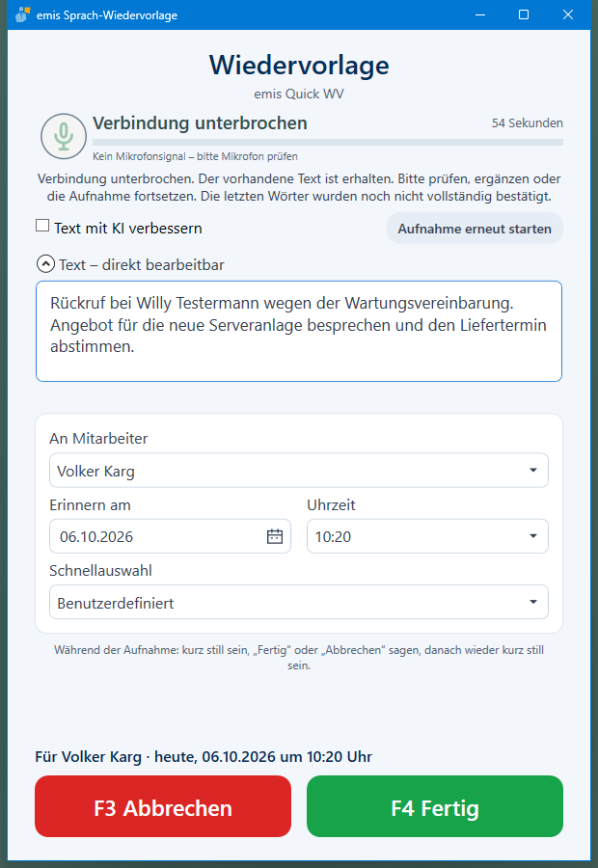The width and height of the screenshot is (598, 868).
Task: Click the 54 Sekunden timer text
Action: coord(528,122)
